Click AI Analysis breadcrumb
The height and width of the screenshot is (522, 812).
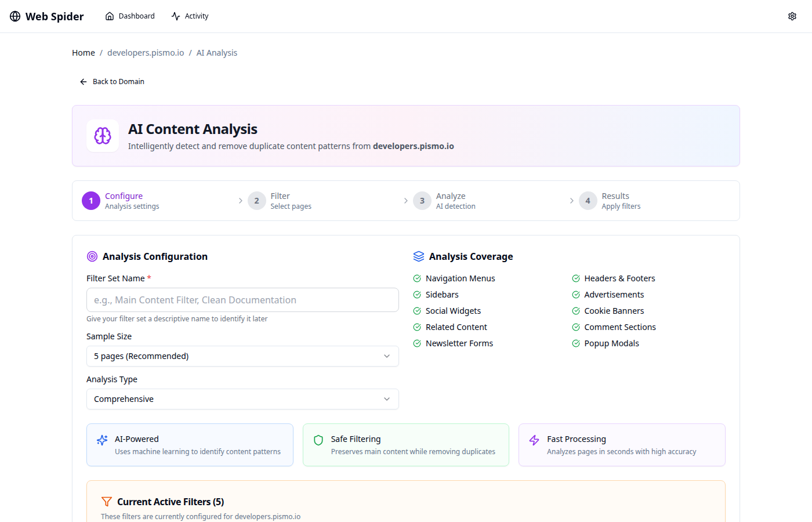pyautogui.click(x=217, y=53)
